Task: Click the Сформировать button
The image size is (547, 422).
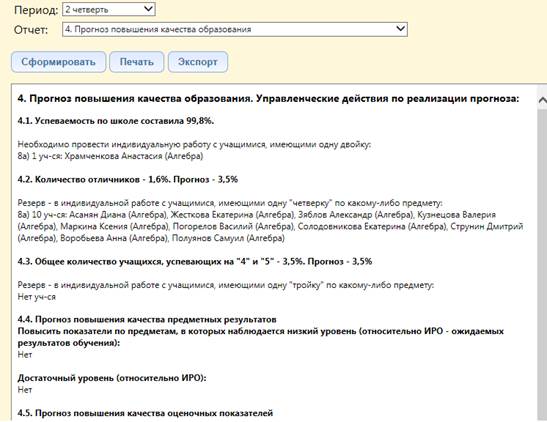Action: tap(58, 62)
